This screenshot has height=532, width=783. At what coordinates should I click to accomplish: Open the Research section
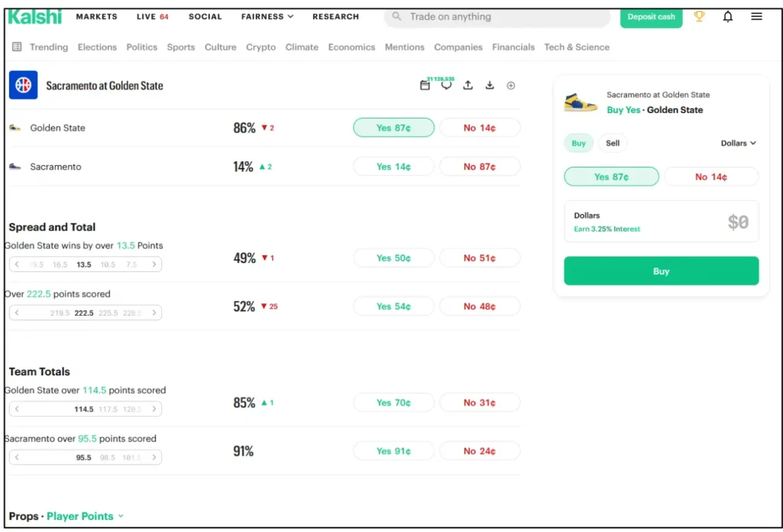[336, 17]
